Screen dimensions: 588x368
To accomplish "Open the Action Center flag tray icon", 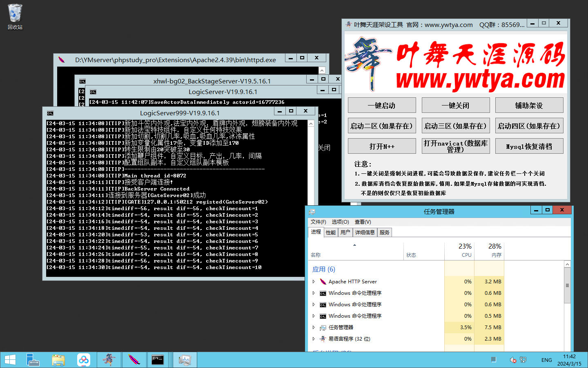I will (x=493, y=360).
